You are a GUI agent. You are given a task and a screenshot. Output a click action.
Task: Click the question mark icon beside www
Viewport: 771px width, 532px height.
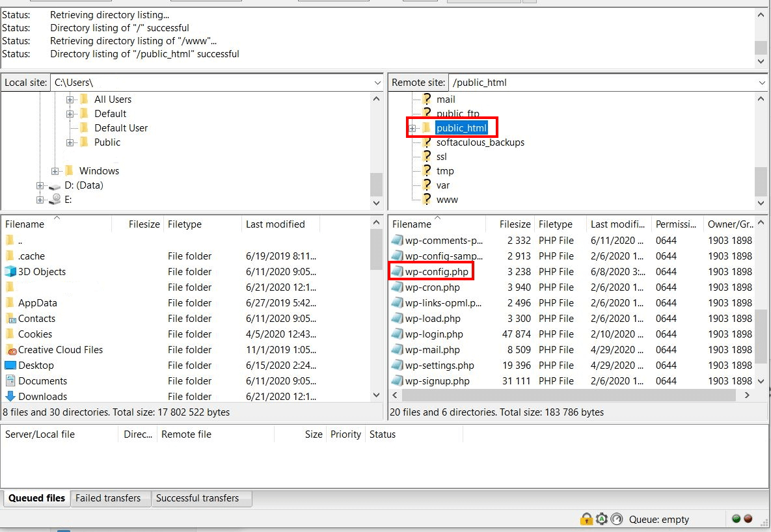[427, 199]
